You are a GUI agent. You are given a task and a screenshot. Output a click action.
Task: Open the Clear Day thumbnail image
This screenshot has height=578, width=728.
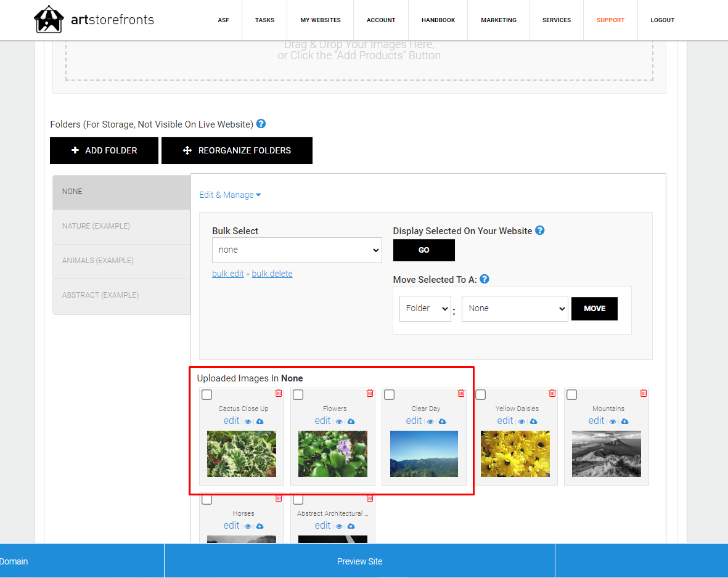[424, 454]
